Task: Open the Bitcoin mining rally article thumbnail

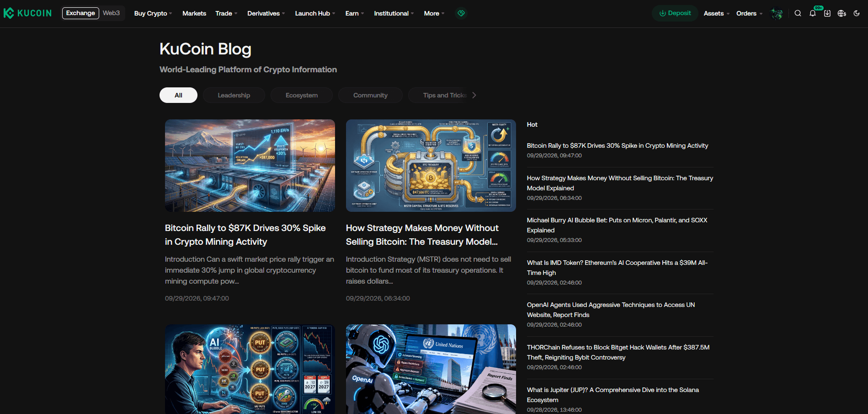Action: [250, 166]
